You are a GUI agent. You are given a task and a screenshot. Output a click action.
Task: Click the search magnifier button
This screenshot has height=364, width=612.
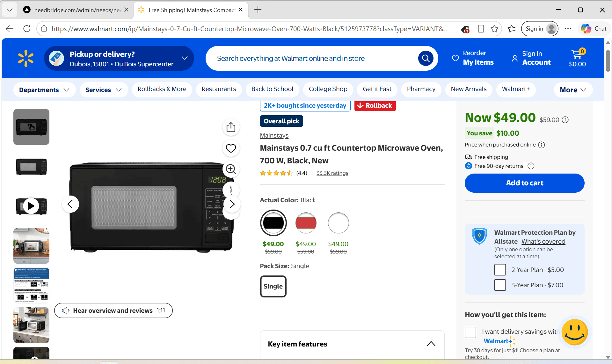426,58
